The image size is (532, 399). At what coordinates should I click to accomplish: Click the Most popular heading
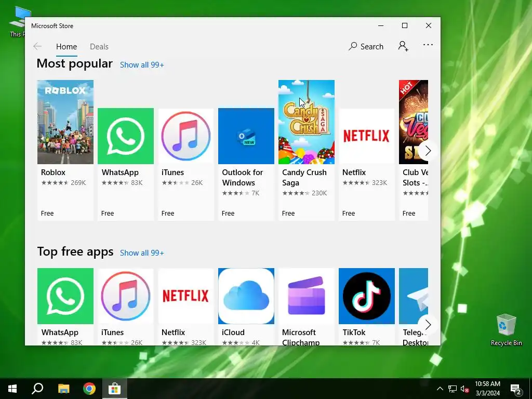75,64
